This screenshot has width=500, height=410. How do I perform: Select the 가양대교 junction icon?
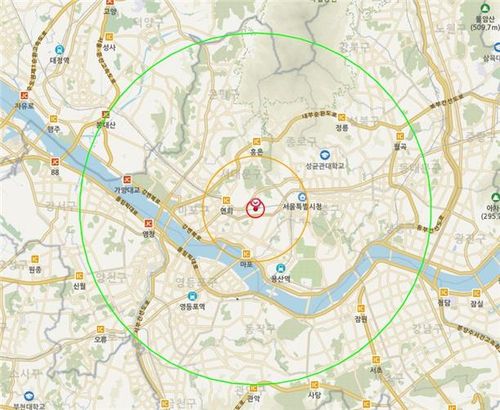click(x=127, y=180)
